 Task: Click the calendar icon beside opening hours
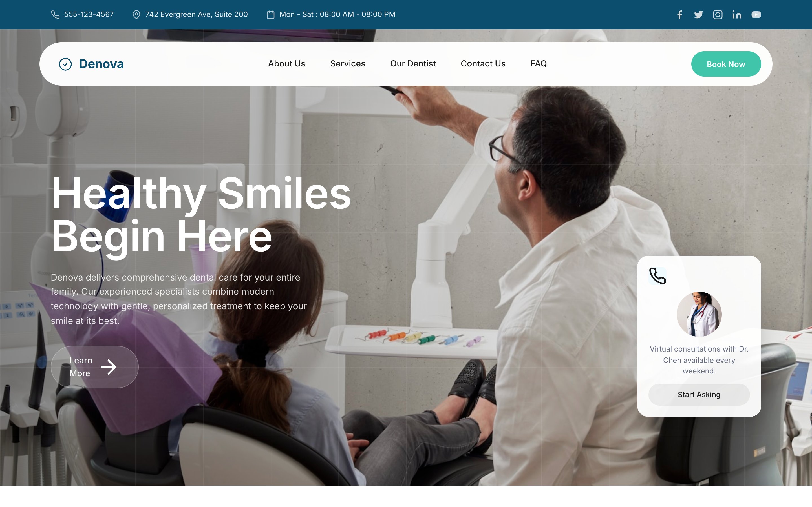[x=270, y=14]
